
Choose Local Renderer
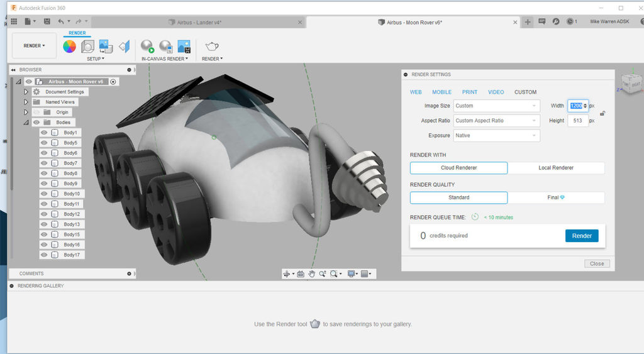[x=556, y=167]
